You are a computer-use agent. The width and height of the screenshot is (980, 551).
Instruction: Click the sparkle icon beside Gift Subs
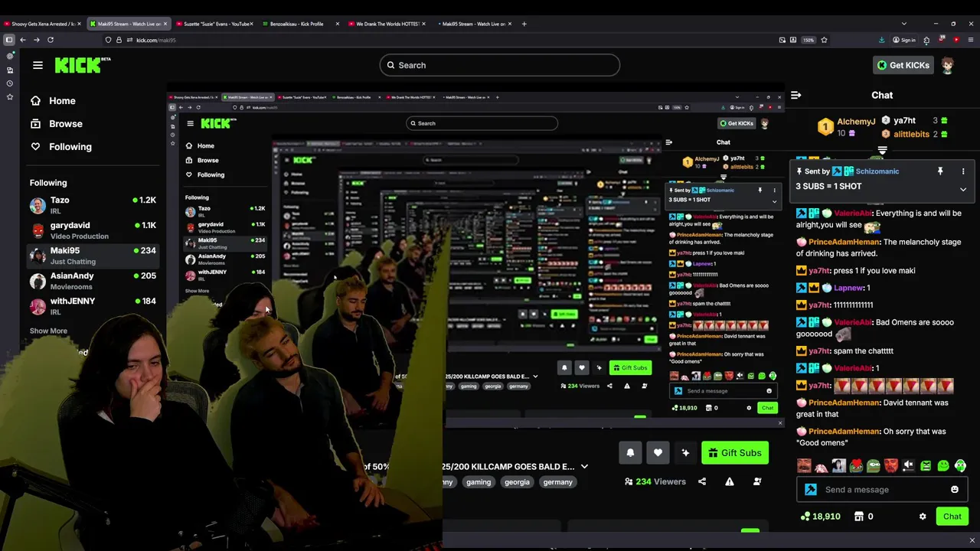click(685, 452)
